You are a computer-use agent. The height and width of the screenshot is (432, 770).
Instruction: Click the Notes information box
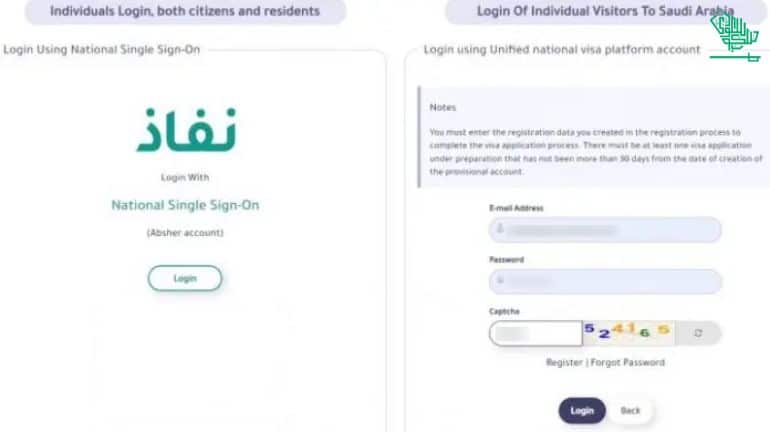[x=595, y=138]
